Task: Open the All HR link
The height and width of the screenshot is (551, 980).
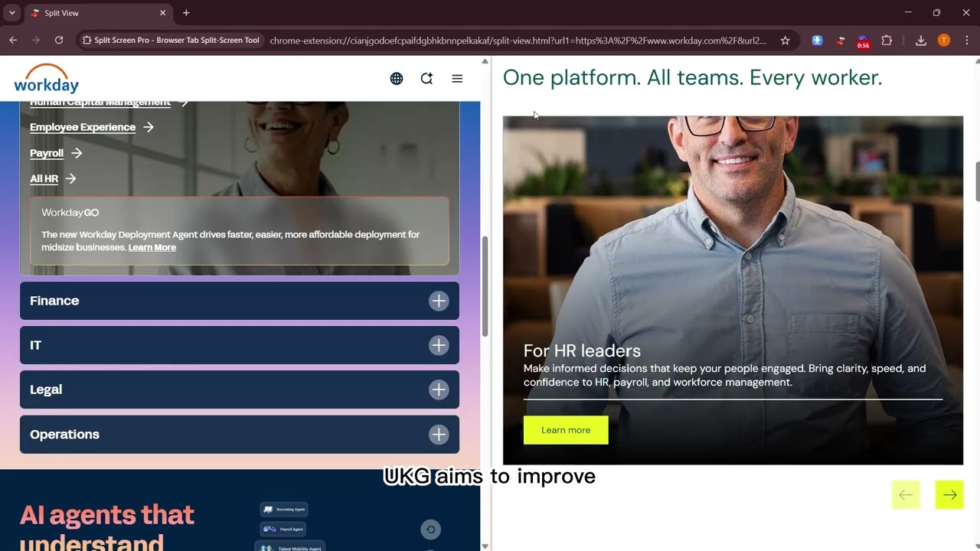Action: [52, 178]
